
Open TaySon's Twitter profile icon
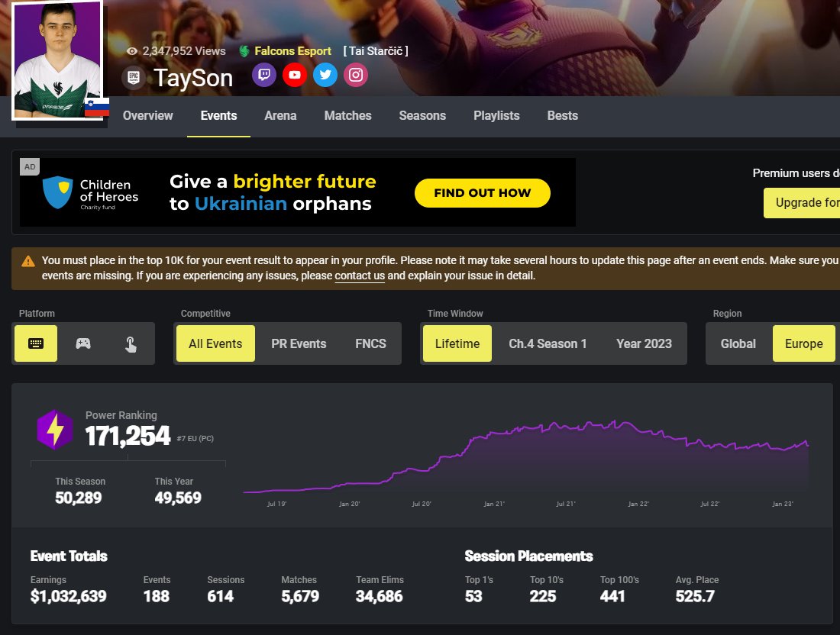(x=325, y=75)
